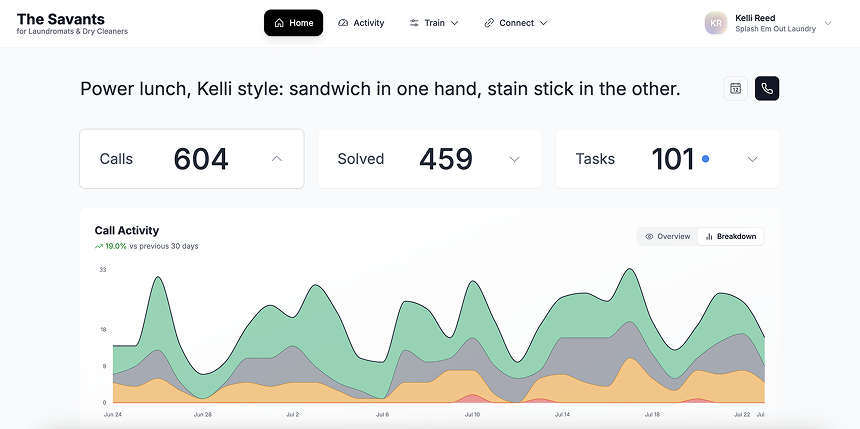The width and height of the screenshot is (860, 429).
Task: Click the bar chart Breakdown icon
Action: [x=709, y=237]
